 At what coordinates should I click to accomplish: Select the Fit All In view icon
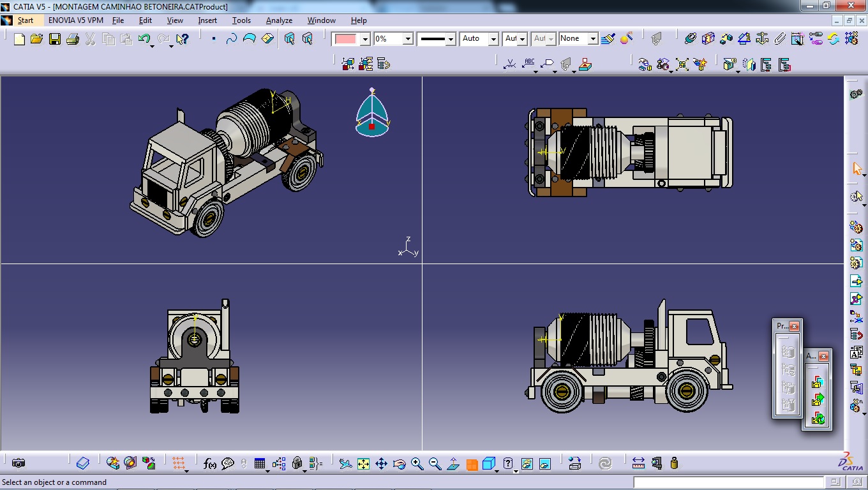(363, 464)
